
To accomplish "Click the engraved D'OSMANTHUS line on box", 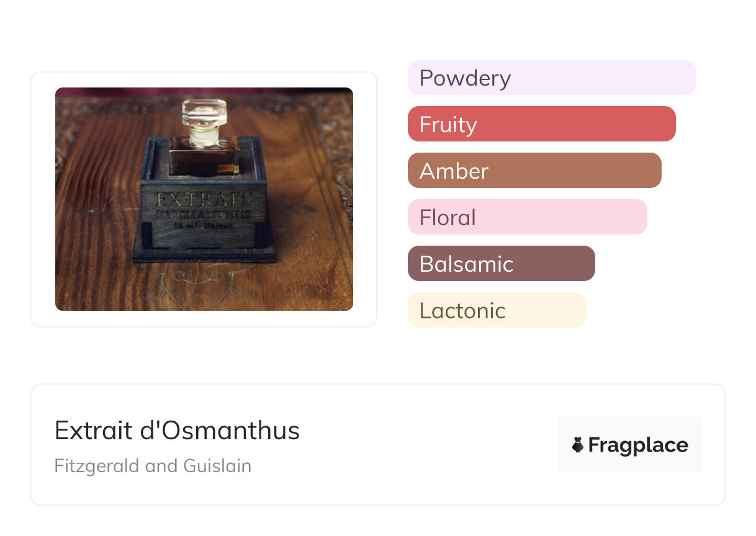I will (203, 215).
